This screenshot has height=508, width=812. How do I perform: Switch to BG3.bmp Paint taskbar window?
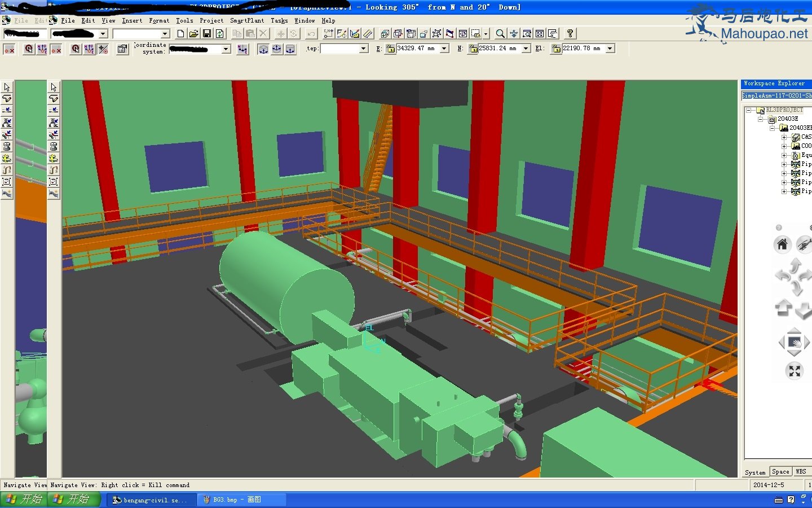(242, 500)
